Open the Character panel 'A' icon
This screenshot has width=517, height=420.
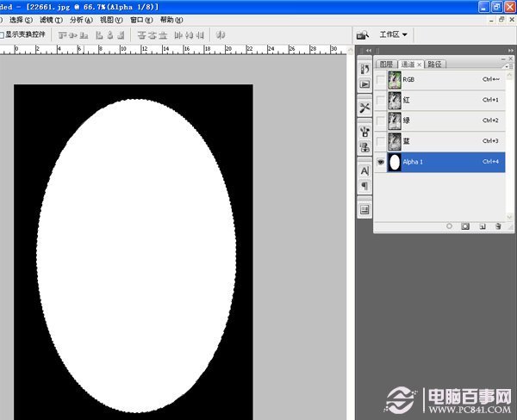click(x=364, y=171)
